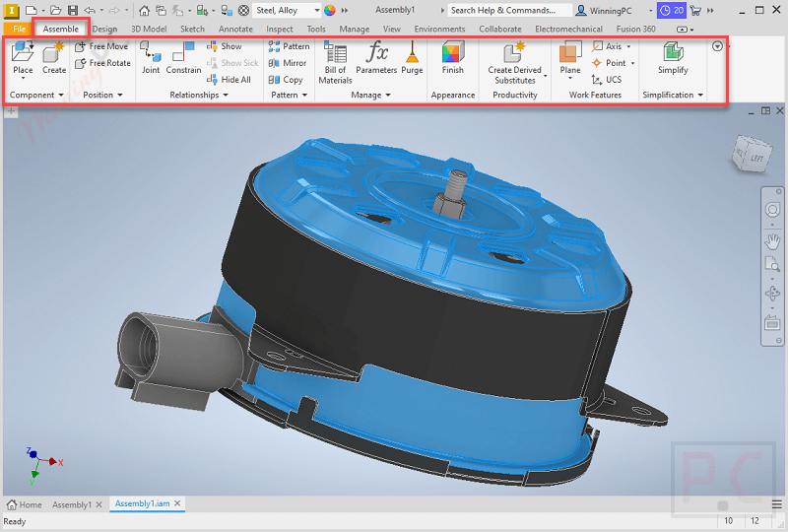Click the Undo arrow
The height and width of the screenshot is (532, 788).
click(90, 10)
